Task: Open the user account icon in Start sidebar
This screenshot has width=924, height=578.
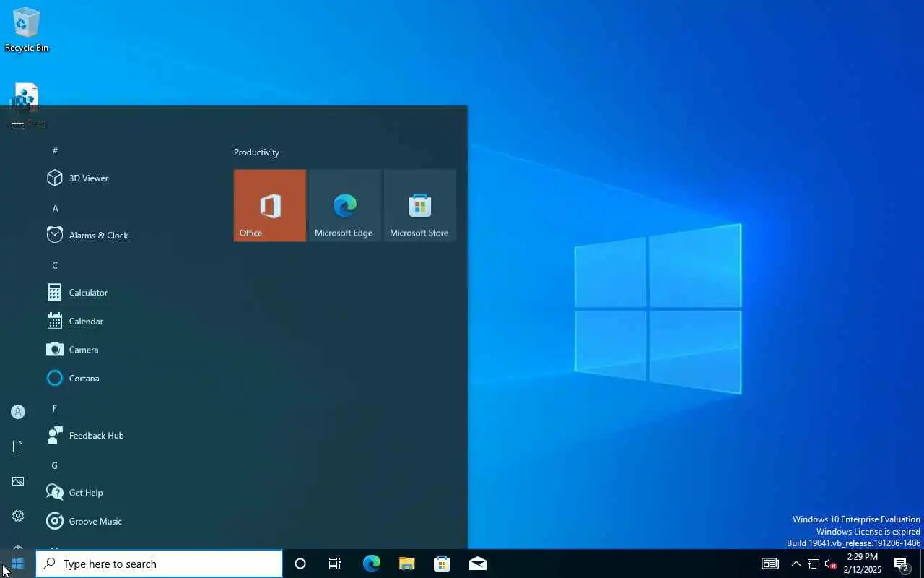Action: [18, 412]
